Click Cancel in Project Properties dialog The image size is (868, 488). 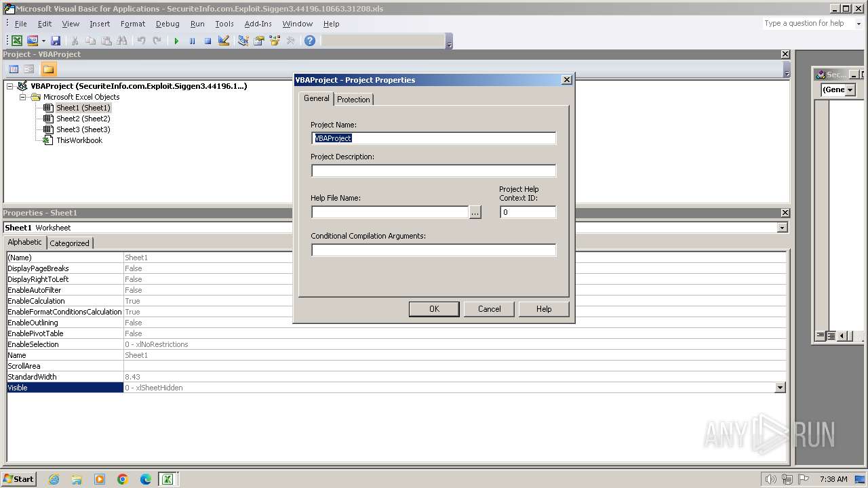point(489,309)
